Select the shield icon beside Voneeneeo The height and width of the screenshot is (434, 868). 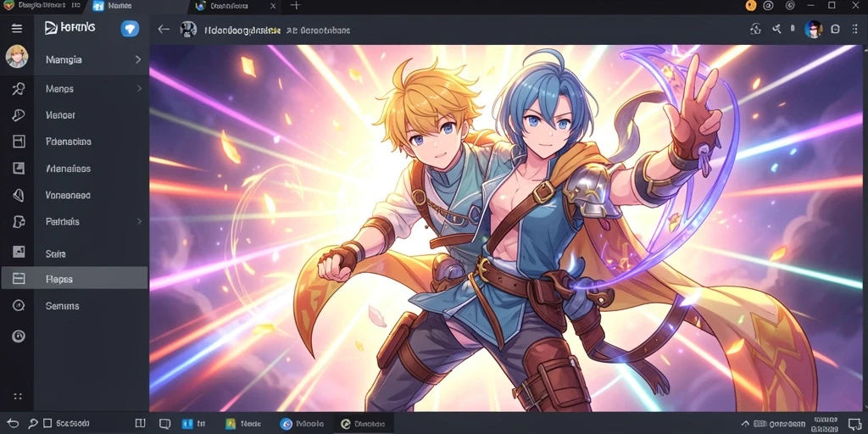click(19, 195)
